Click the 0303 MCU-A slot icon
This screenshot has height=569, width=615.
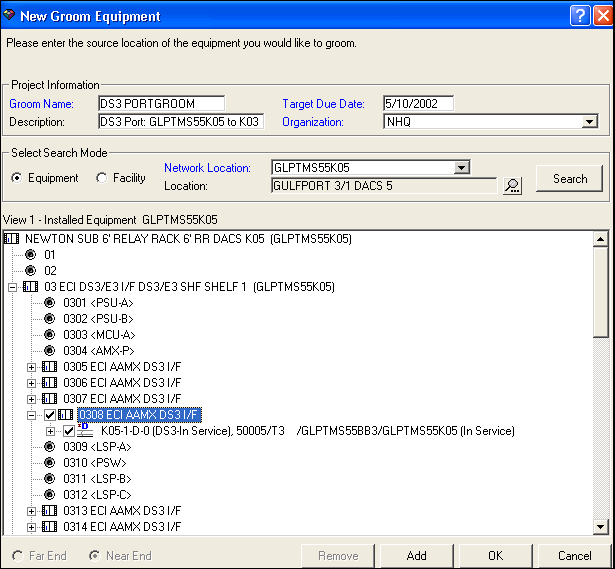click(x=49, y=334)
